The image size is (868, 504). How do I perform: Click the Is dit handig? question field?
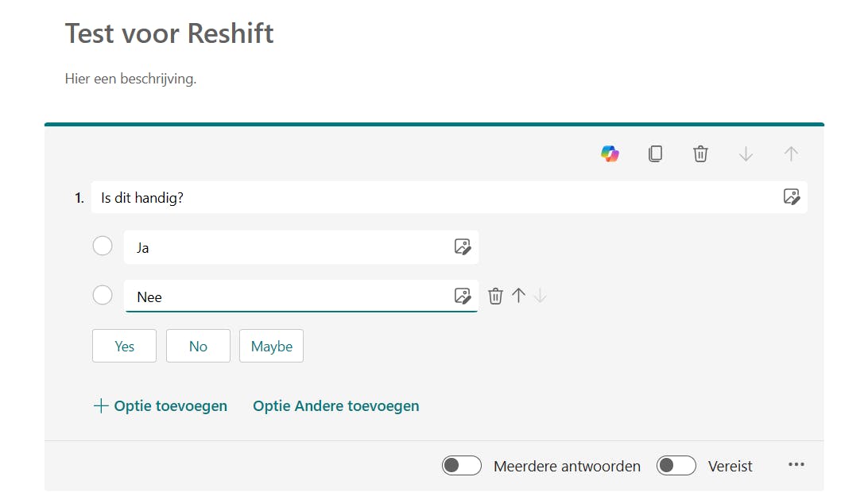(429, 198)
